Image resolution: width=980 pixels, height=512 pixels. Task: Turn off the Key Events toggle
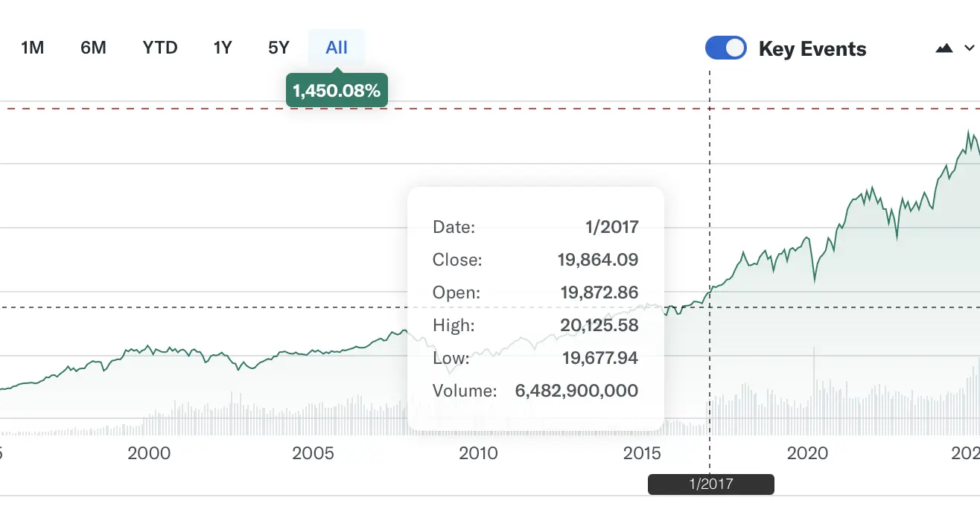[x=725, y=48]
